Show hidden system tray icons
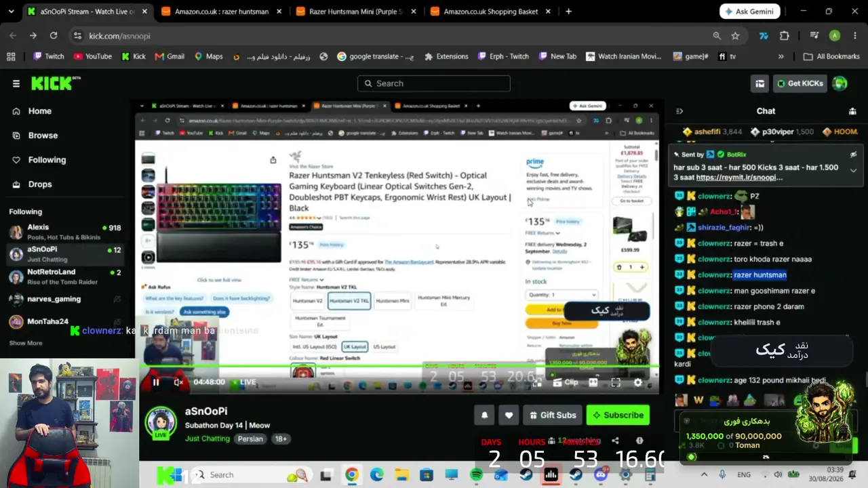 [x=704, y=475]
